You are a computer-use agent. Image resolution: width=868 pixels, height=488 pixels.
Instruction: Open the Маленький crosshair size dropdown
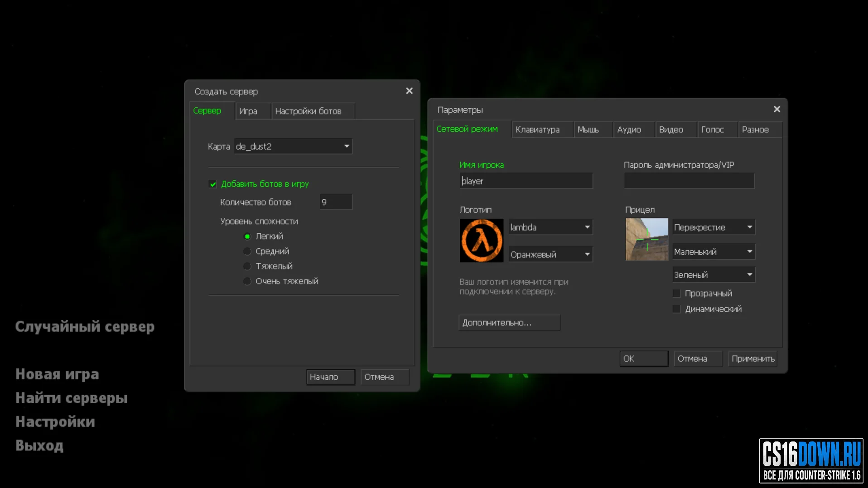714,251
